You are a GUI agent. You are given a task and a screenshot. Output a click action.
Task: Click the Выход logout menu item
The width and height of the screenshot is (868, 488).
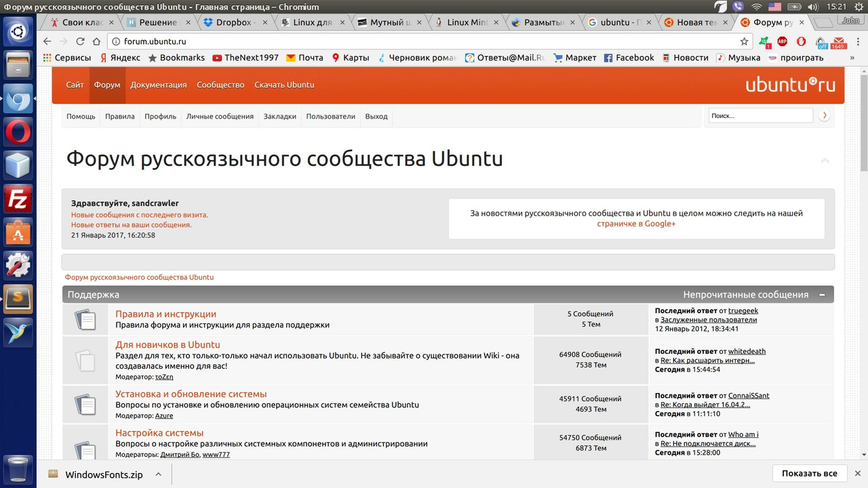click(376, 117)
